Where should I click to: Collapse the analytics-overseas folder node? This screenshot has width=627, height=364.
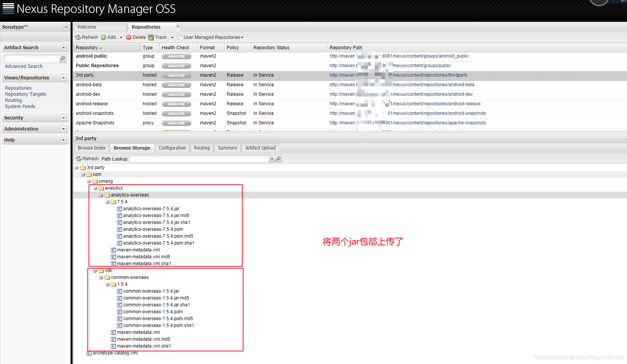(x=101, y=195)
